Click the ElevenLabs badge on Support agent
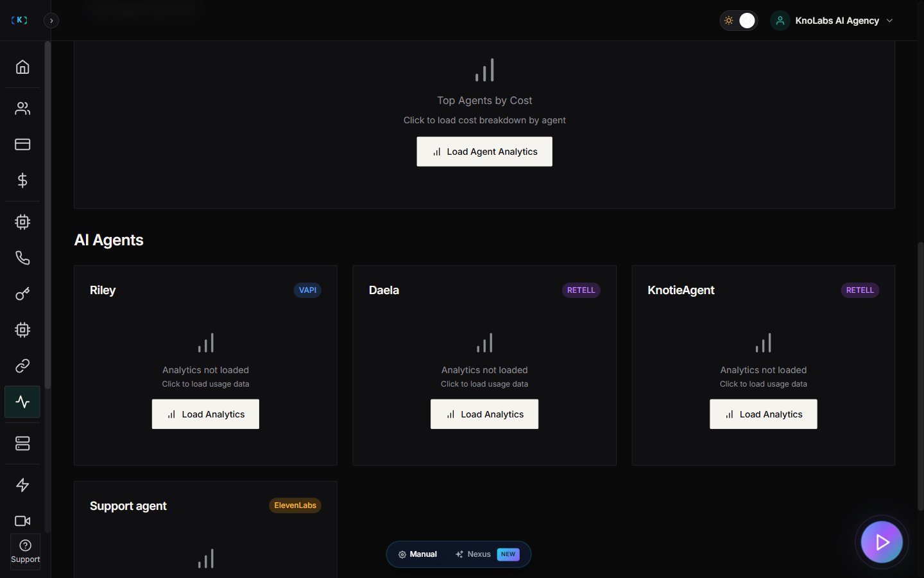The image size is (924, 578). pos(295,505)
